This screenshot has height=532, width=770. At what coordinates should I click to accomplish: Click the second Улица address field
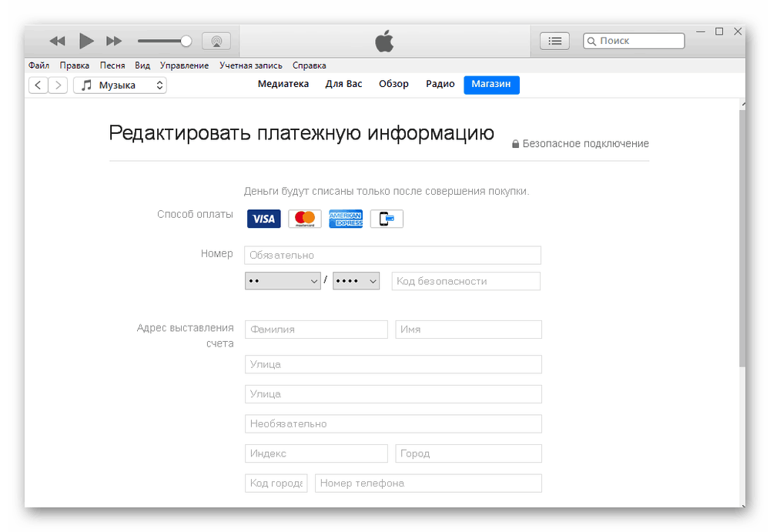click(393, 394)
